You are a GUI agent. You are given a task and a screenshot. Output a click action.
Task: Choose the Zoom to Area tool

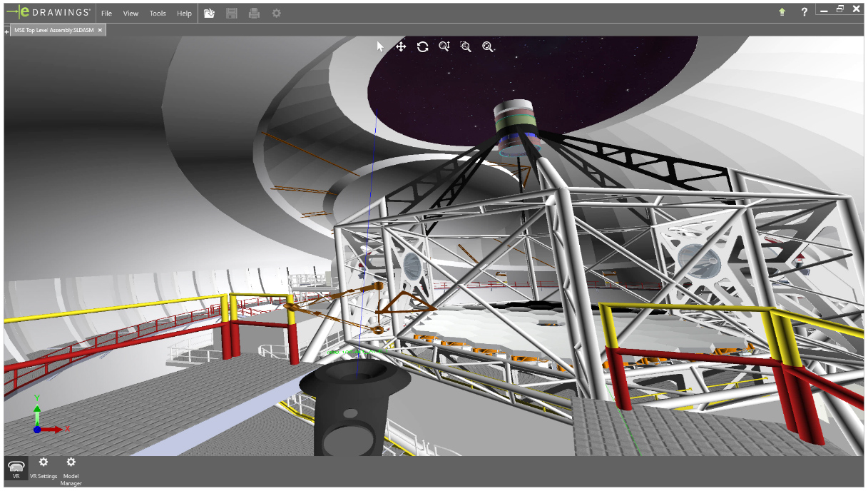[x=466, y=46]
